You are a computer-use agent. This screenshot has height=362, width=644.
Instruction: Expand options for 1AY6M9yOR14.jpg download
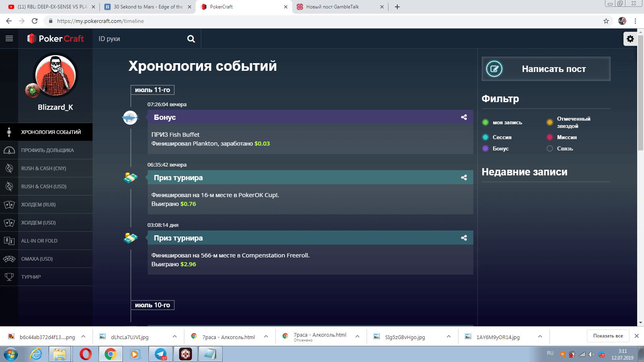pos(540,336)
